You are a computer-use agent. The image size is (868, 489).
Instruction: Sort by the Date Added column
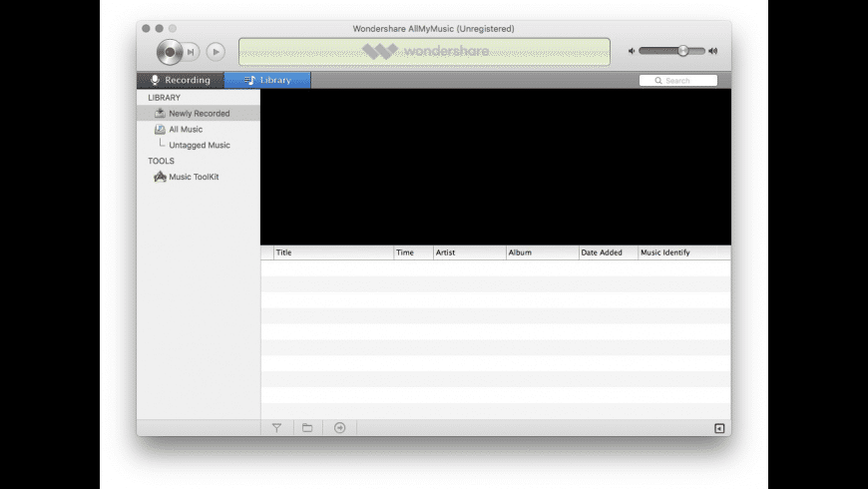click(609, 252)
